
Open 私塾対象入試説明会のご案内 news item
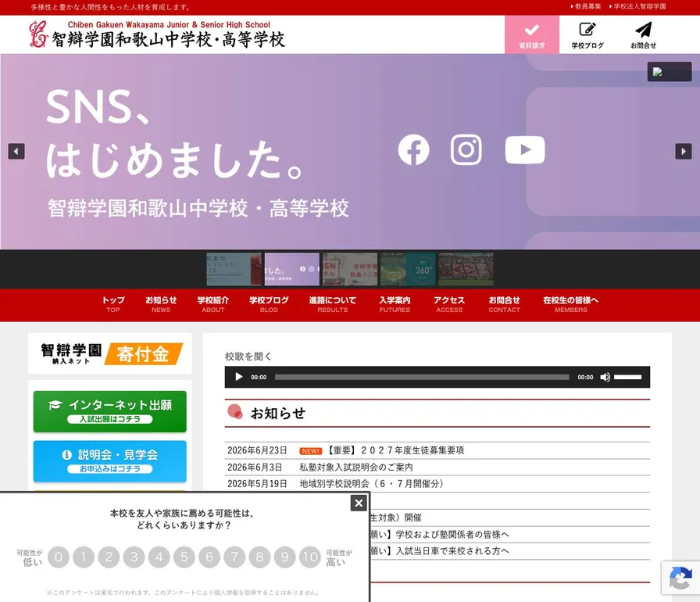tap(356, 467)
